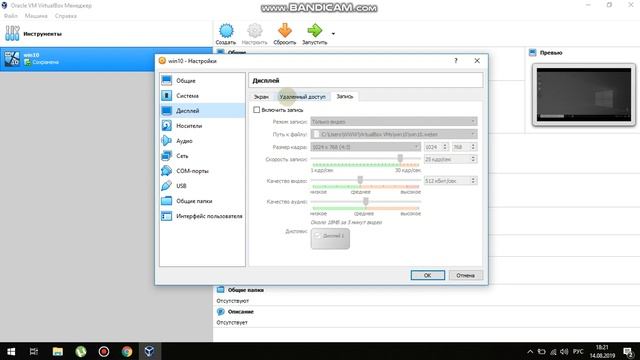
Task: Select the Дисплей settings category
Action: [202, 111]
